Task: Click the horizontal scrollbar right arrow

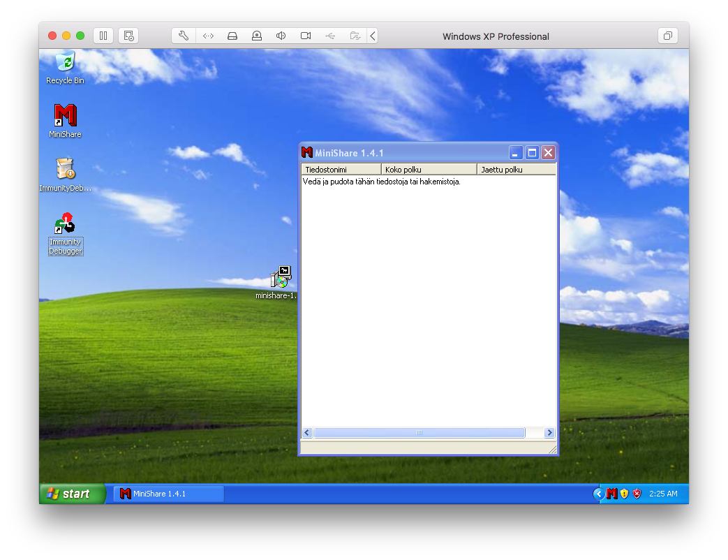Action: 550,432
